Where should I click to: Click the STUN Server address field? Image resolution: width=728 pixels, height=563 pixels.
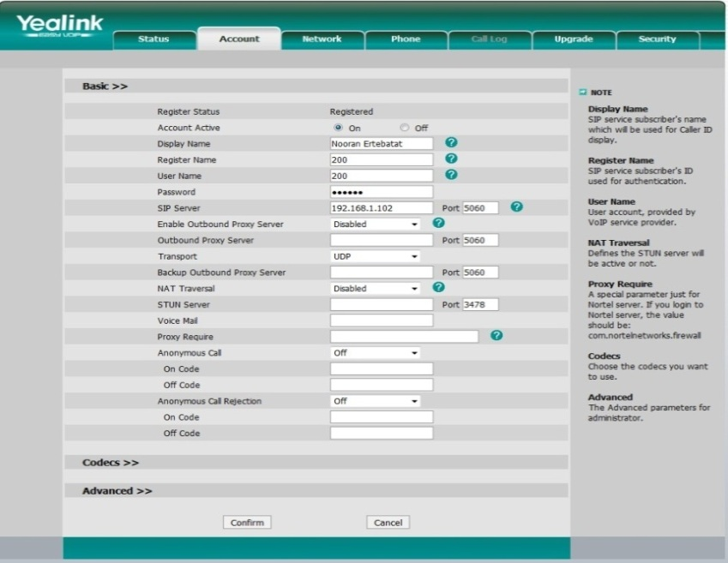382,304
